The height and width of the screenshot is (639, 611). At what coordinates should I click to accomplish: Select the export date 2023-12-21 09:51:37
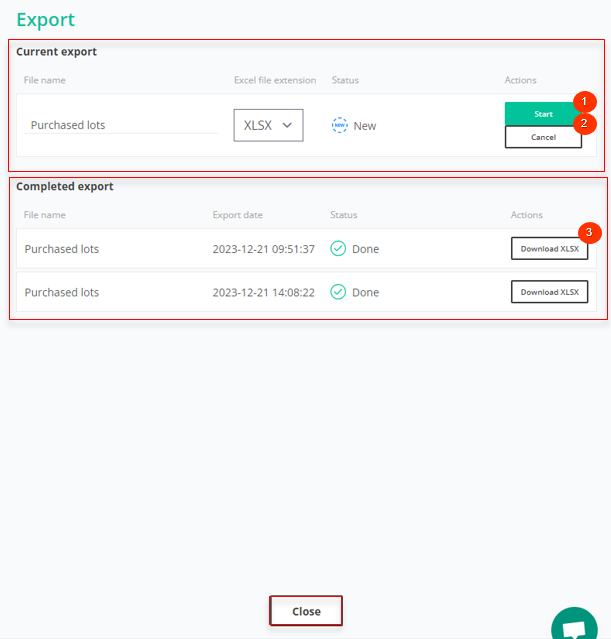pos(264,249)
